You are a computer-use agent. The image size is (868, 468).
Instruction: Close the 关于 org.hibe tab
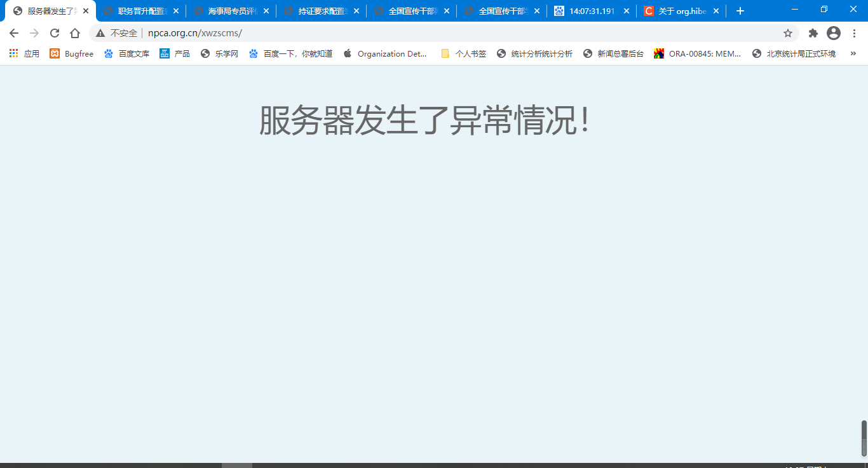pos(716,11)
